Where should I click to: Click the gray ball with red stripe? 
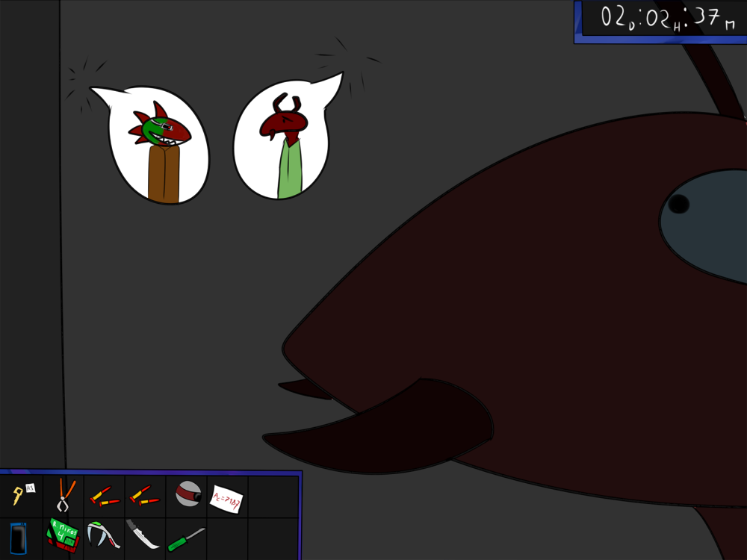click(x=187, y=494)
